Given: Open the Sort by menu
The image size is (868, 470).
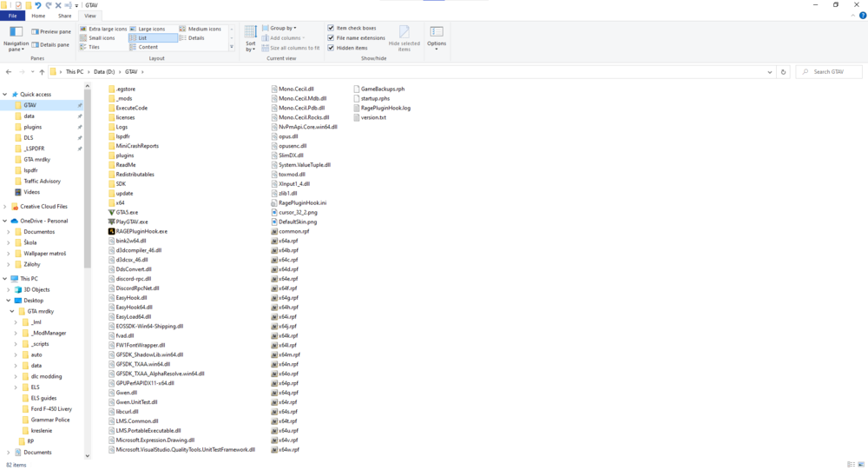Looking at the screenshot, I should 251,39.
